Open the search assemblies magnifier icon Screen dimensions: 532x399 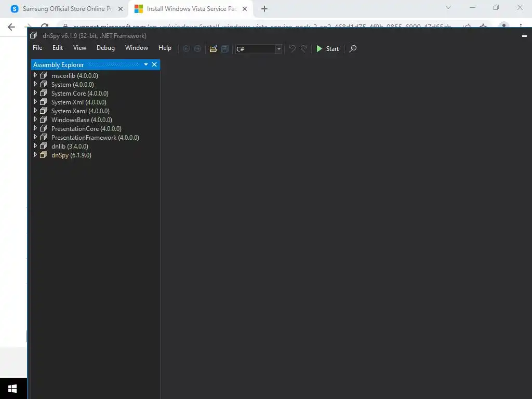(353, 49)
